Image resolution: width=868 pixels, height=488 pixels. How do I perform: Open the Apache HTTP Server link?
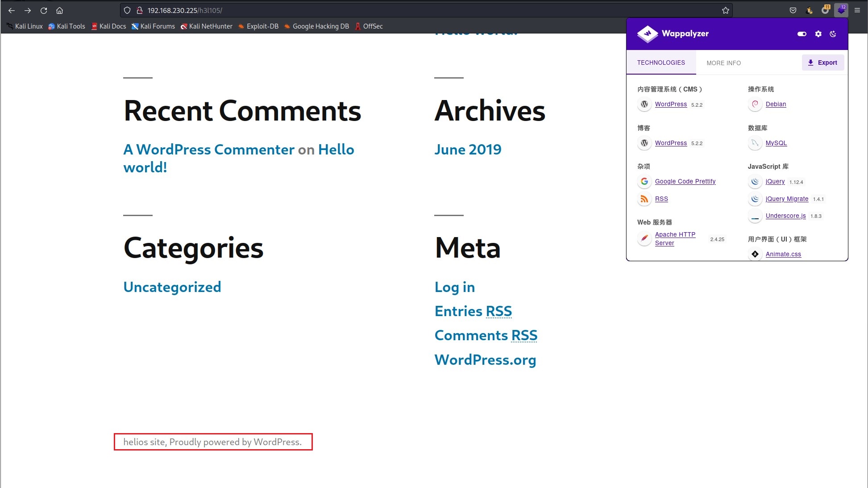pos(675,238)
